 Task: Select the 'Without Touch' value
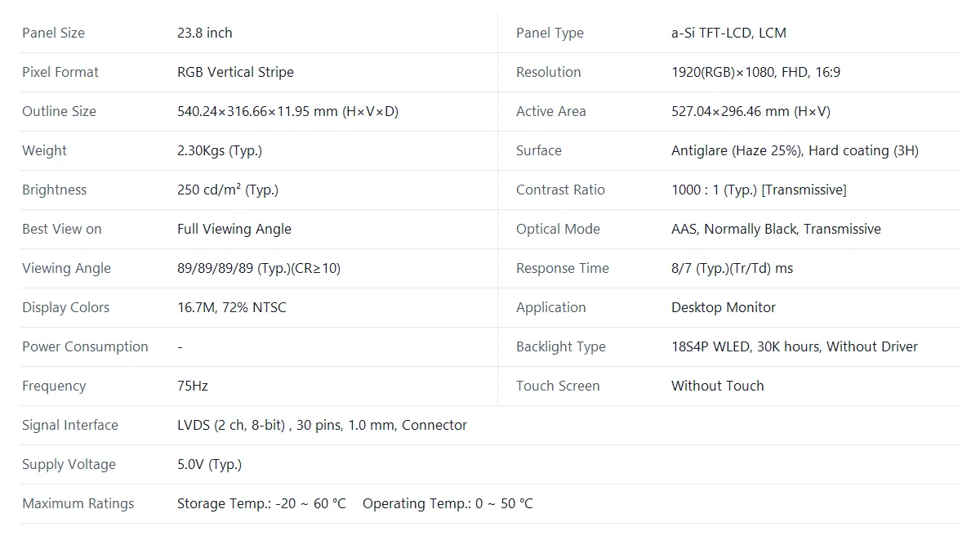click(x=718, y=386)
